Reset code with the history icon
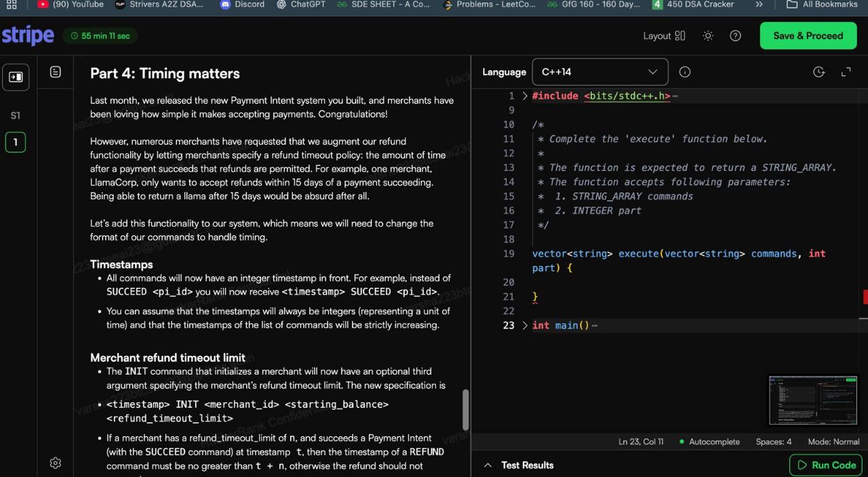Image resolution: width=868 pixels, height=477 pixels. coord(818,72)
